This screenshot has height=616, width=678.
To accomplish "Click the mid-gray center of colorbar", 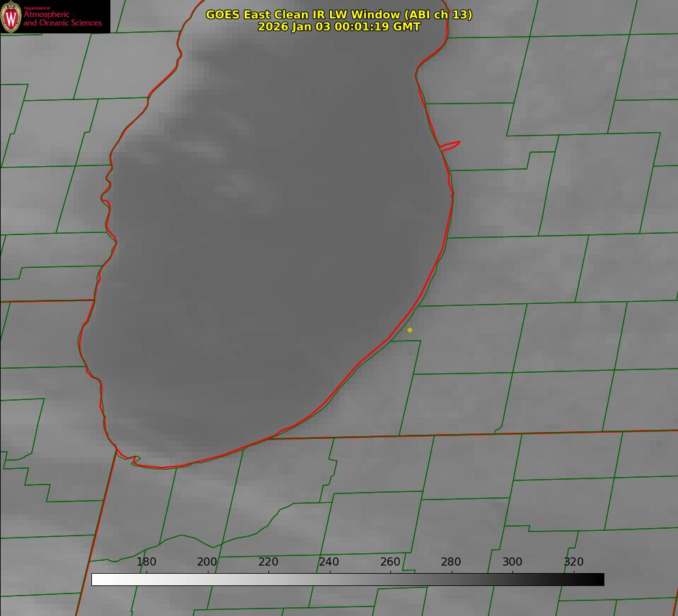I will click(x=348, y=579).
